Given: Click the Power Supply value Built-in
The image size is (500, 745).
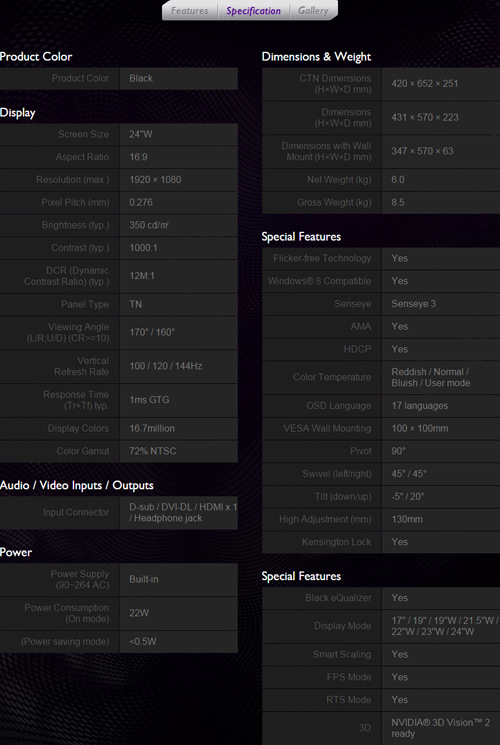Looking at the screenshot, I should click(x=144, y=579).
